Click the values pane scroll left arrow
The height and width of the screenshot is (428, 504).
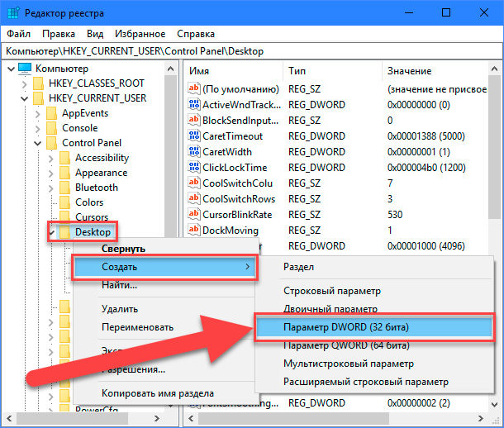point(191,418)
